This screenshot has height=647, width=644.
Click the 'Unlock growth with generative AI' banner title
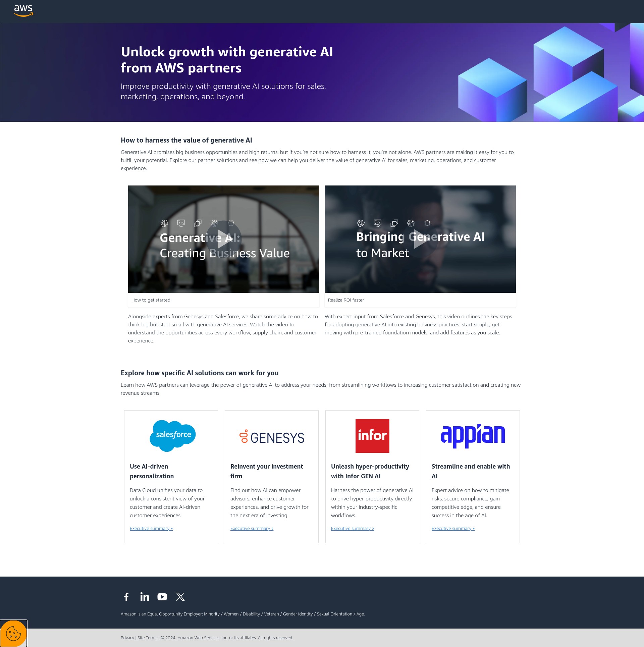(x=227, y=60)
